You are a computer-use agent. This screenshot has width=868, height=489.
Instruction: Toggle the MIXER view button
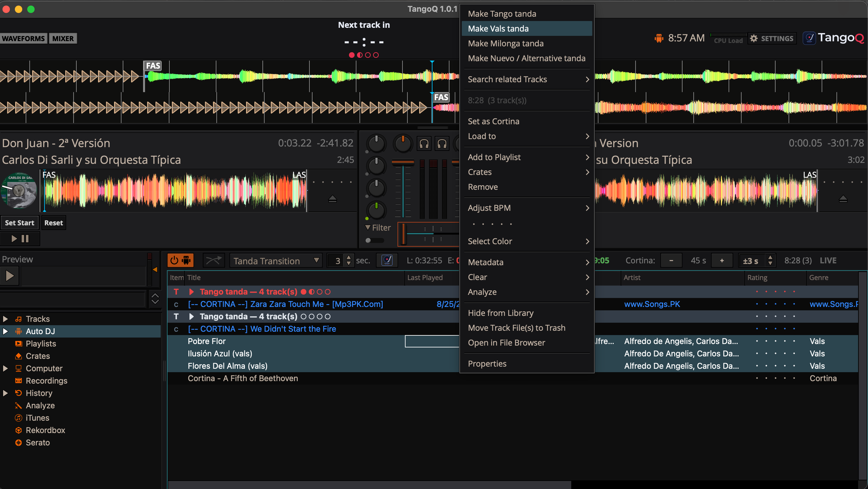point(63,38)
